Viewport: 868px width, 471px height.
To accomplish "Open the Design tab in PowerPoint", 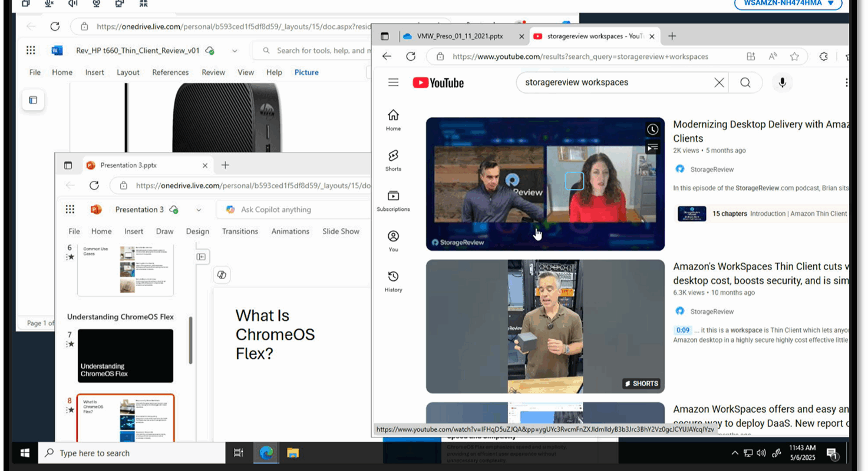I will click(197, 231).
